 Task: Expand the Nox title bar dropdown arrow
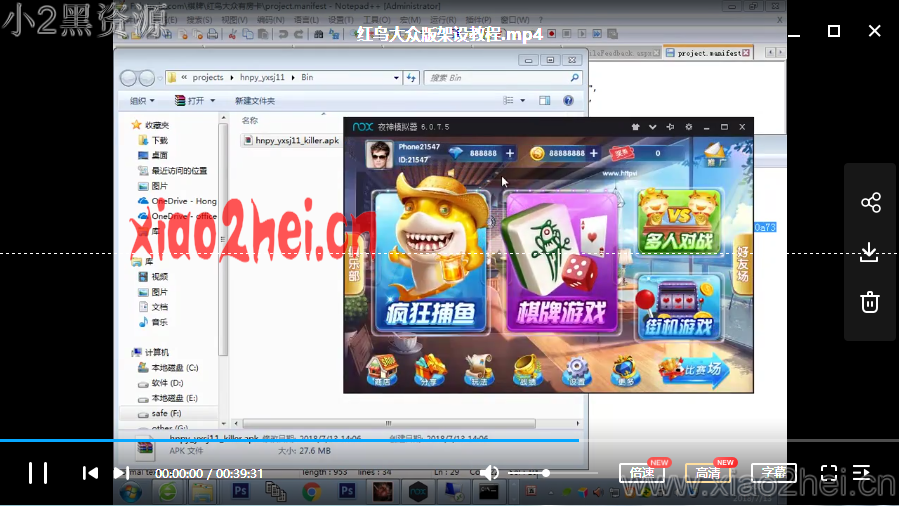(x=652, y=127)
